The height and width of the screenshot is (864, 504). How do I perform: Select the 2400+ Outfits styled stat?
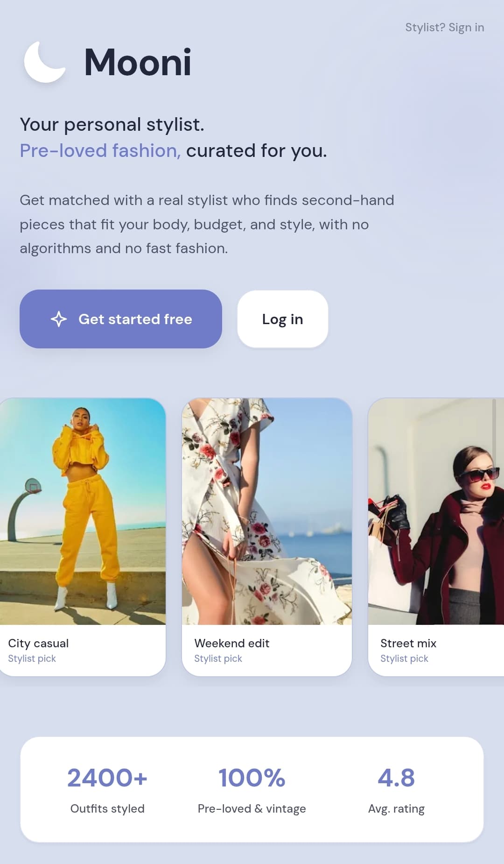[107, 790]
